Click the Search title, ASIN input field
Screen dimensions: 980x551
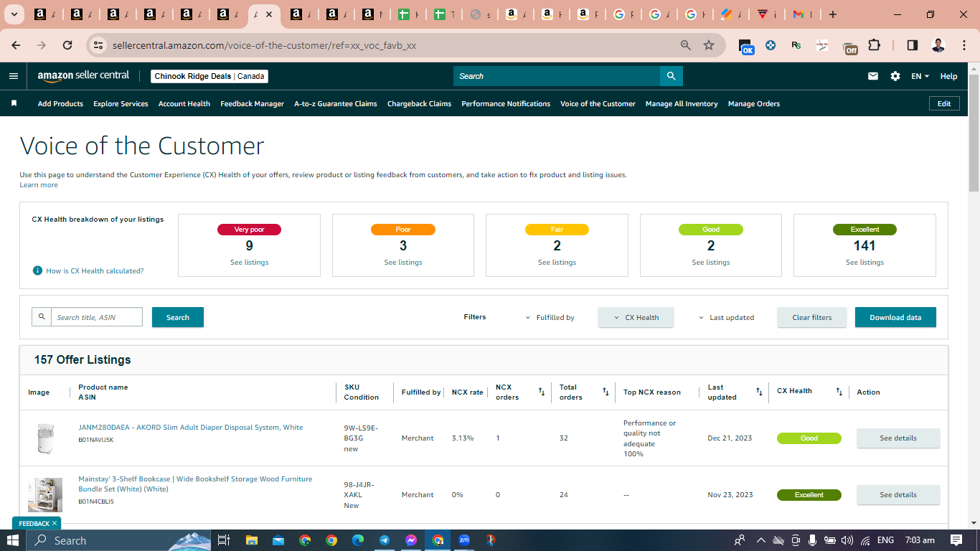(97, 316)
